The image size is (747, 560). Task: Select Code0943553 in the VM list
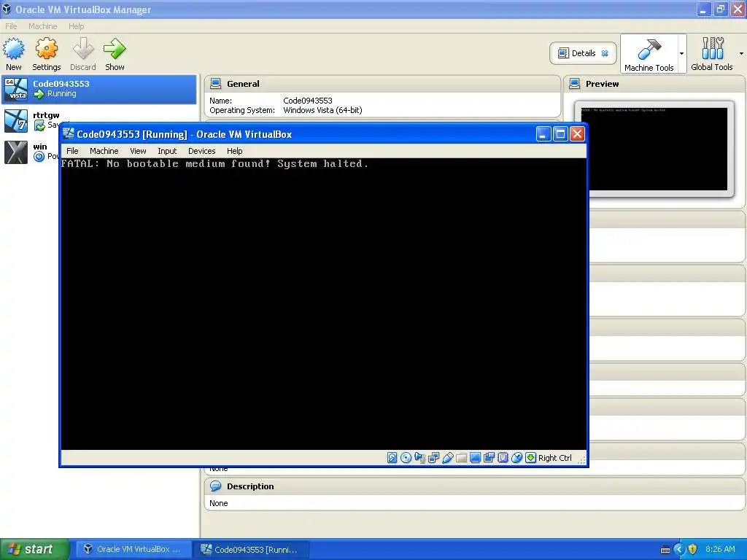[x=99, y=89]
